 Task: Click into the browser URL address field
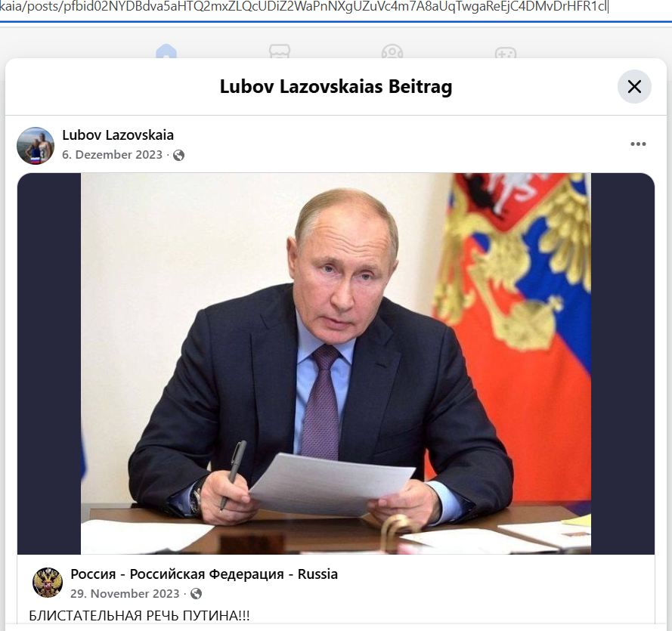point(336,8)
